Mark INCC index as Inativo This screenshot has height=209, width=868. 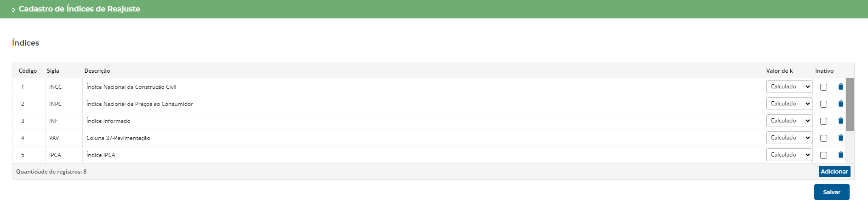[x=823, y=87]
